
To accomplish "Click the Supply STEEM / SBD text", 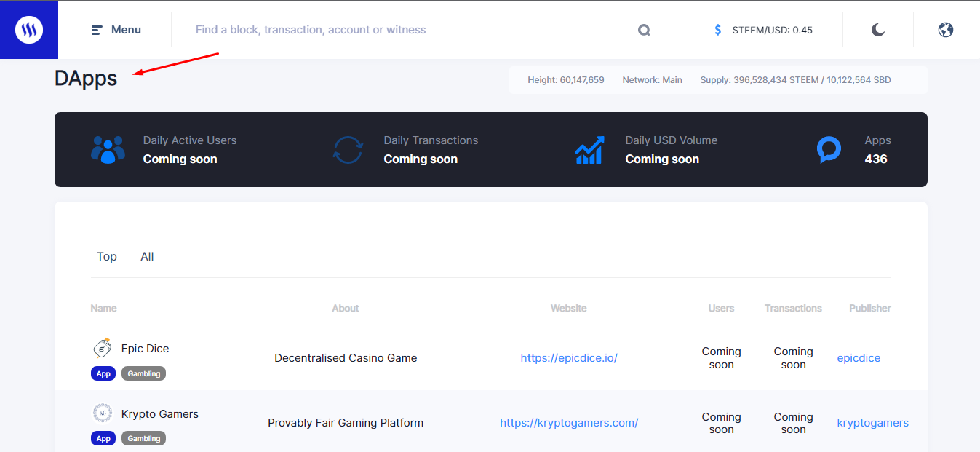I will pos(795,80).
